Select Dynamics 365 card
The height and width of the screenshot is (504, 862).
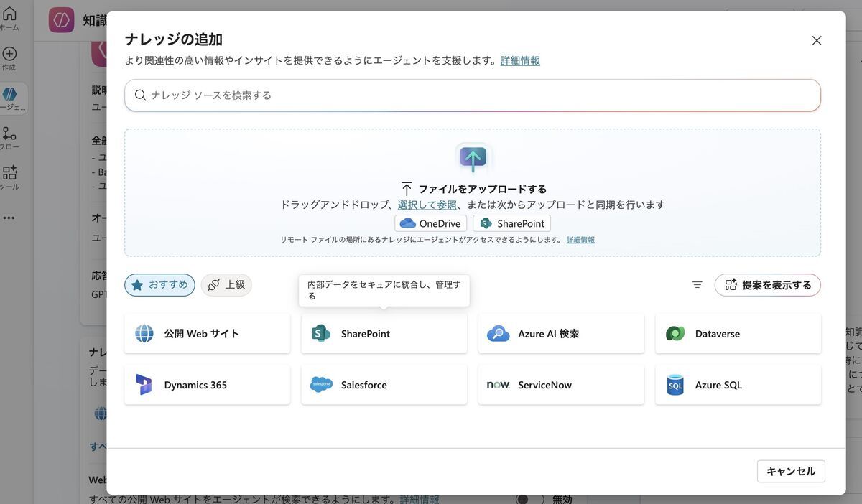pyautogui.click(x=207, y=385)
